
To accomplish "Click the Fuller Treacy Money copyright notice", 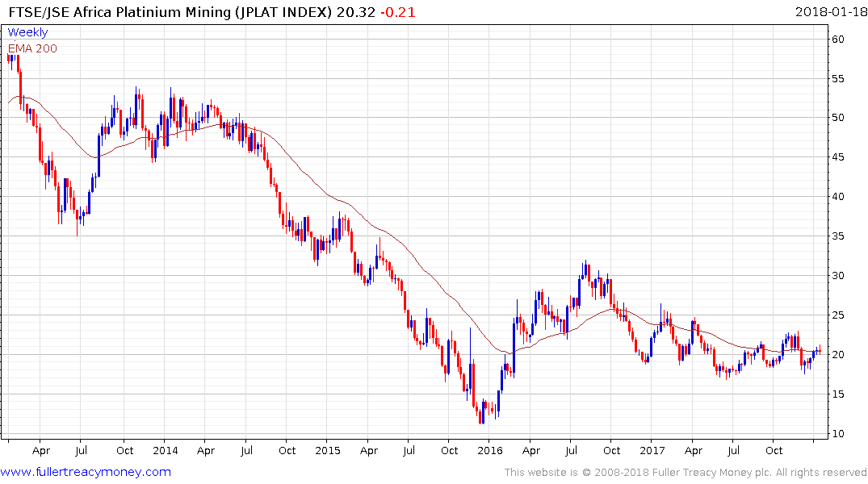I will pyautogui.click(x=686, y=472).
